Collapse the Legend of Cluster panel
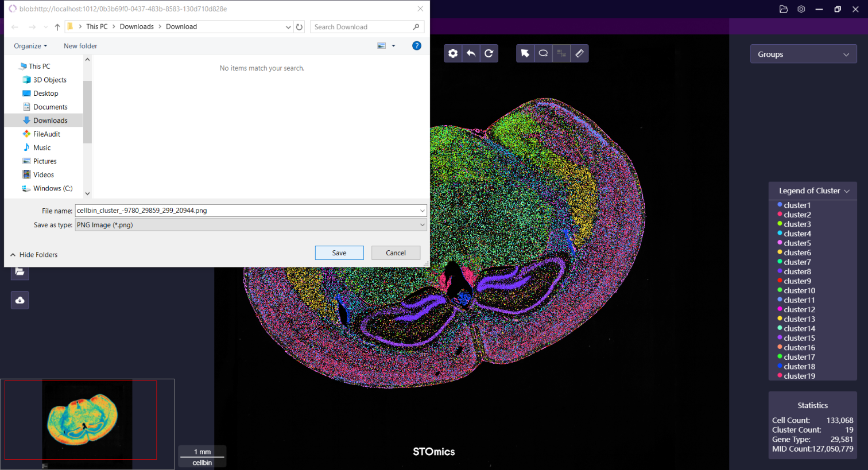Screen dimensions: 868x470 pos(847,191)
